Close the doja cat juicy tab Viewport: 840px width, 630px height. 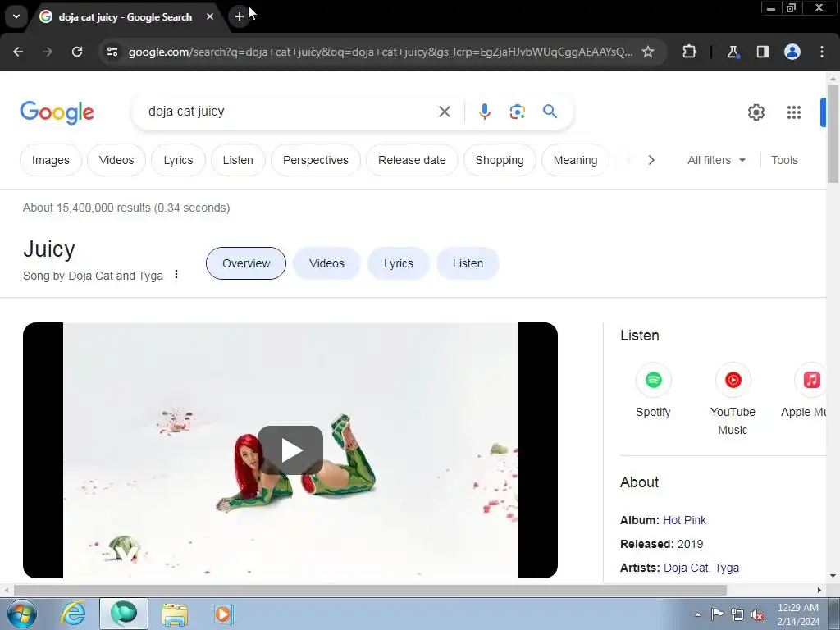[x=210, y=16]
